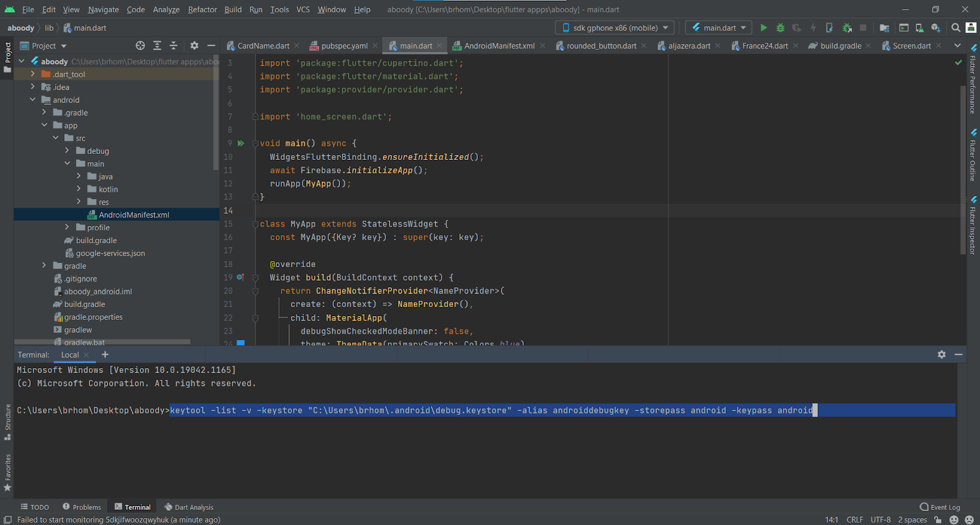The width and height of the screenshot is (980, 525).
Task: Hide the Terminal panel with minus icon
Action: (x=959, y=355)
